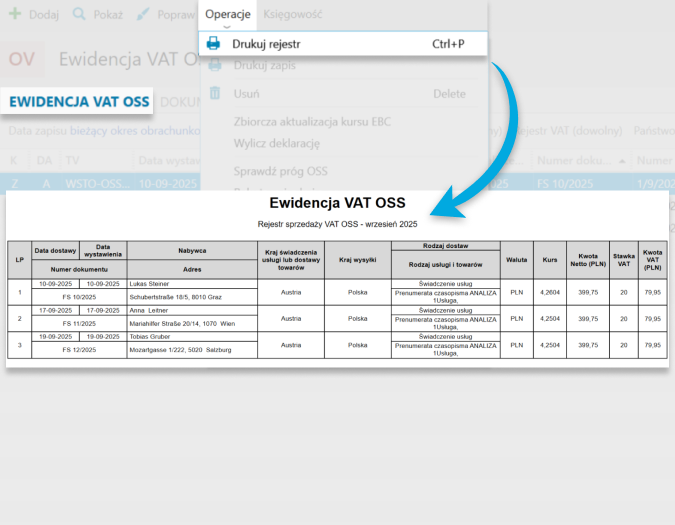Image resolution: width=675 pixels, height=525 pixels.
Task: Click the green plus Dodaj icon
Action: coord(15,16)
